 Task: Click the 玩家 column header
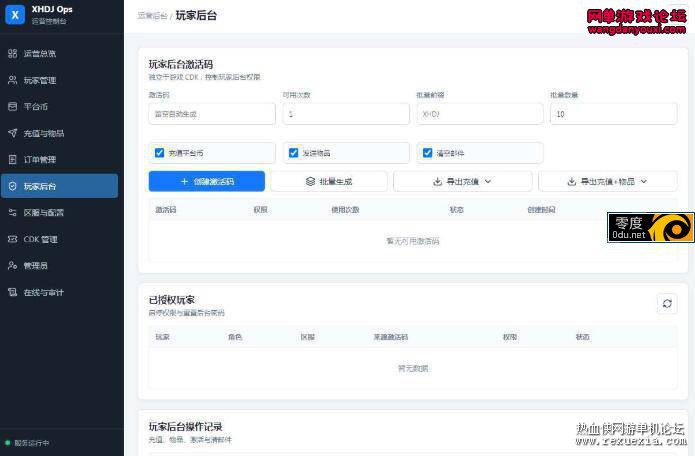click(x=163, y=337)
